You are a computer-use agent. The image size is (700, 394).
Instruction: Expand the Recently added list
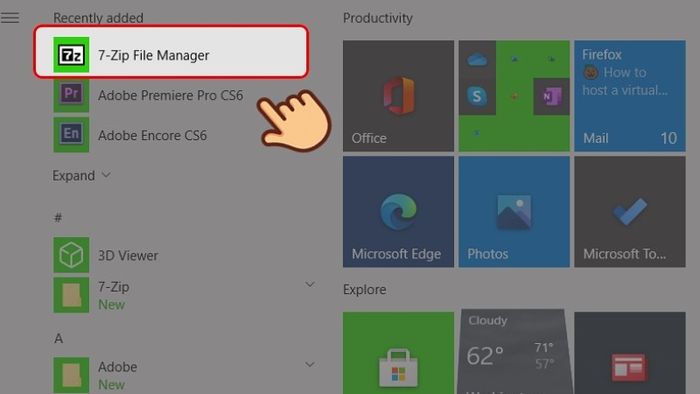point(81,175)
